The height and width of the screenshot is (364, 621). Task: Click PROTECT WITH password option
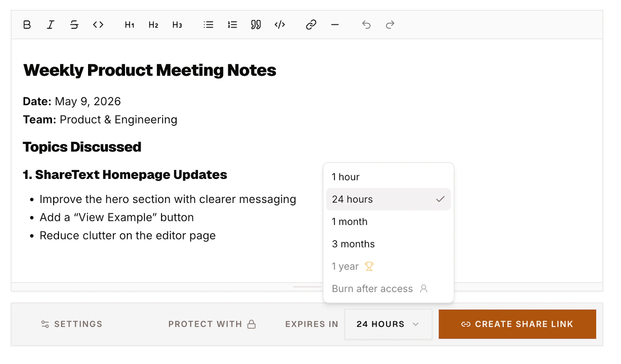point(212,324)
